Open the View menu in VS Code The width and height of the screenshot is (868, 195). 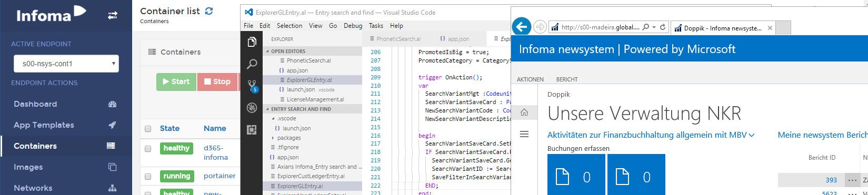click(x=316, y=25)
